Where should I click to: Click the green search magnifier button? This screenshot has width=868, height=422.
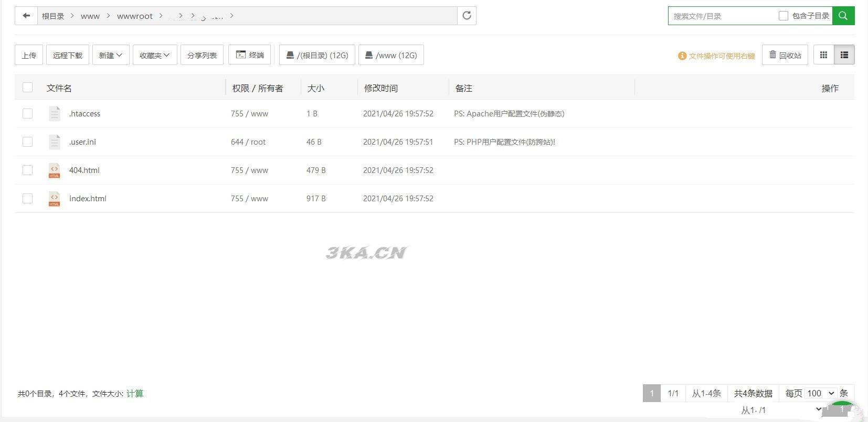tap(843, 16)
